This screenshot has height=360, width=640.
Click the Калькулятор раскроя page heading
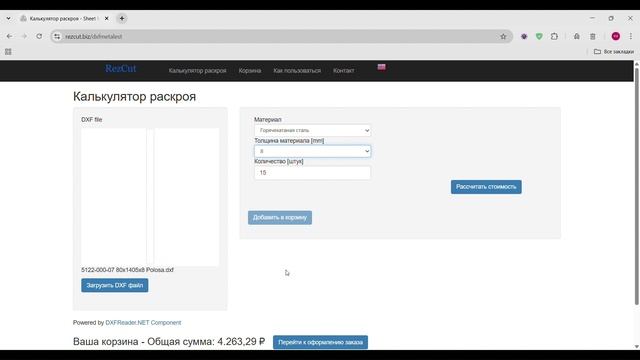coord(134,96)
